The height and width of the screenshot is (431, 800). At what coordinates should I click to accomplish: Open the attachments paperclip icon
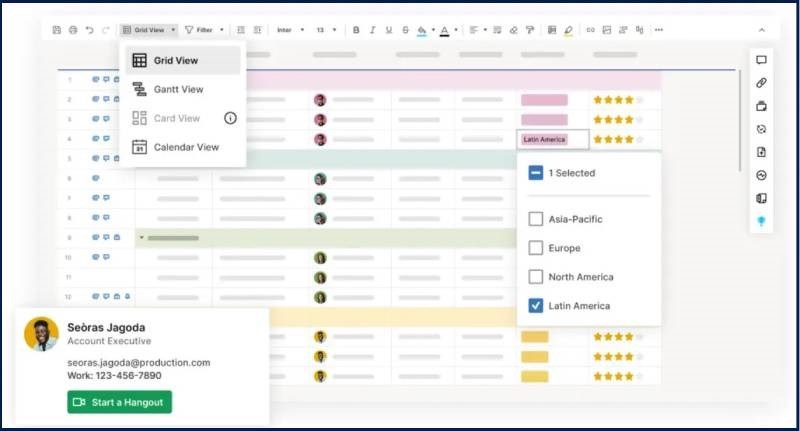[x=761, y=83]
